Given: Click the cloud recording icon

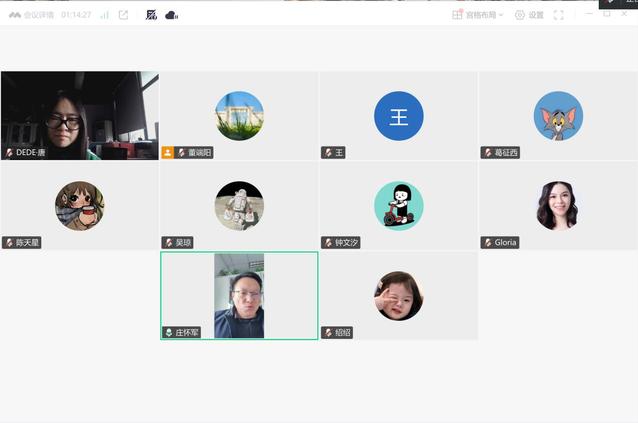Looking at the screenshot, I should coord(171,15).
